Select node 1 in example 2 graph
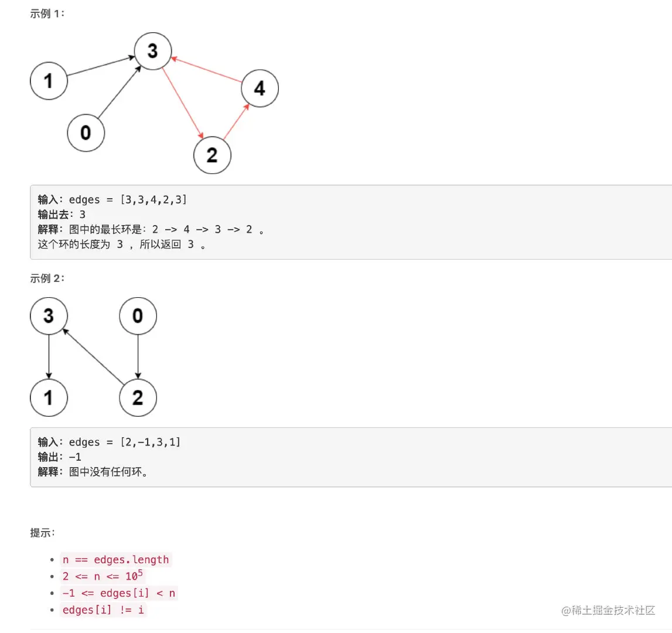The height and width of the screenshot is (633, 672). [x=49, y=397]
